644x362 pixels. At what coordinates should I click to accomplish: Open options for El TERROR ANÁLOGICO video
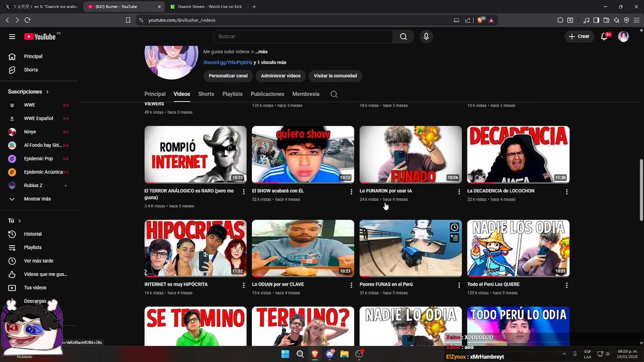point(244,192)
